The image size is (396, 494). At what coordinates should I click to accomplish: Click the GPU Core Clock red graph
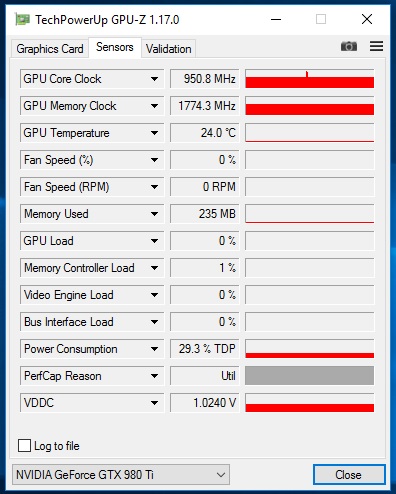(310, 79)
